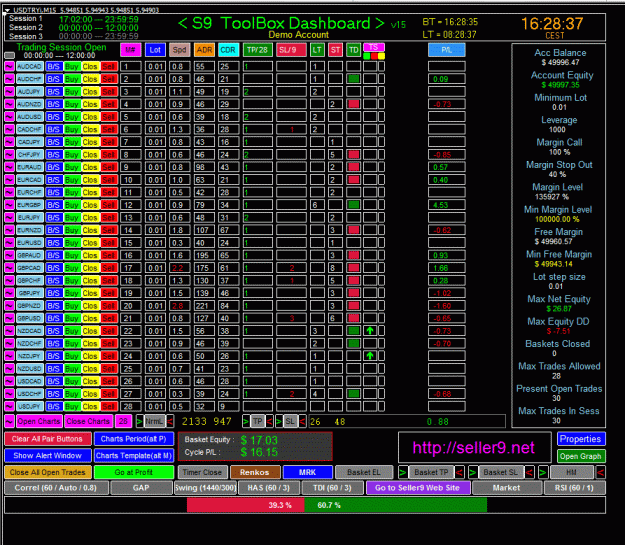The image size is (625, 545).
Task: Click the Clos button for EURNZD
Action: tap(90, 230)
